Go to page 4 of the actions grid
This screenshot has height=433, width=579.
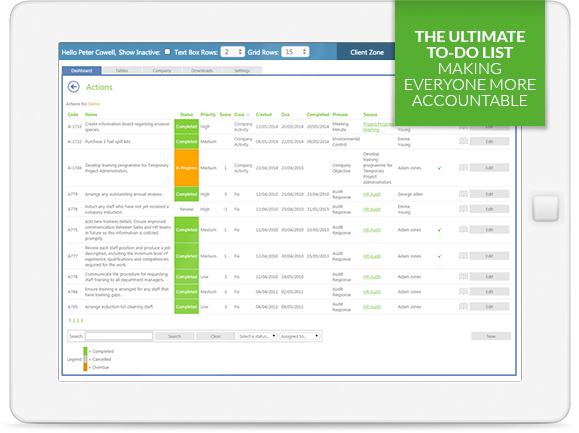point(82,320)
